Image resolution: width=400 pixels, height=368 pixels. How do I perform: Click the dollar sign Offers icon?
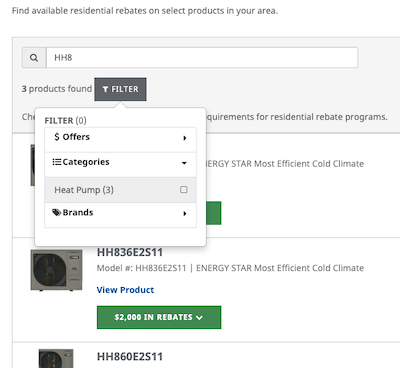[57, 137]
